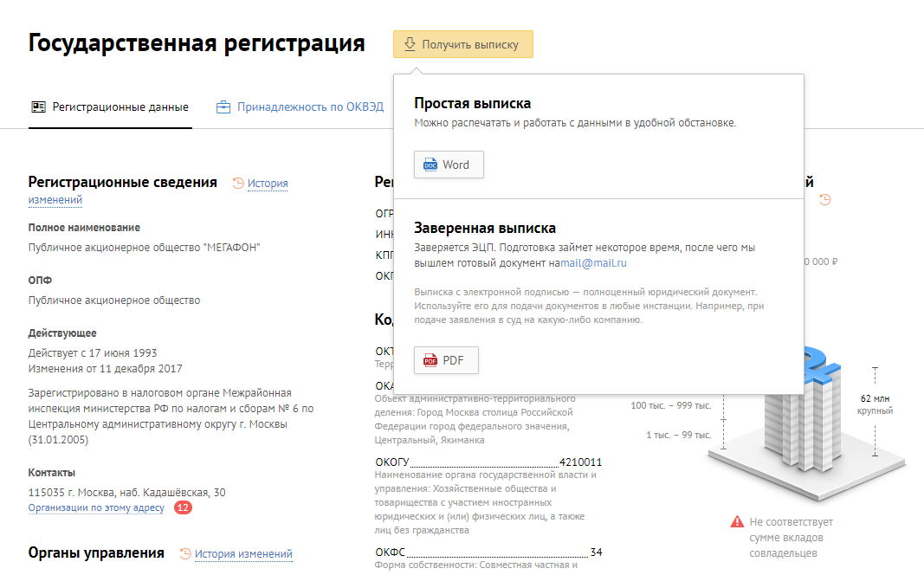Click the text Изменения от 11 декабря 2017
This screenshot has width=924, height=575.
pyautogui.click(x=106, y=368)
